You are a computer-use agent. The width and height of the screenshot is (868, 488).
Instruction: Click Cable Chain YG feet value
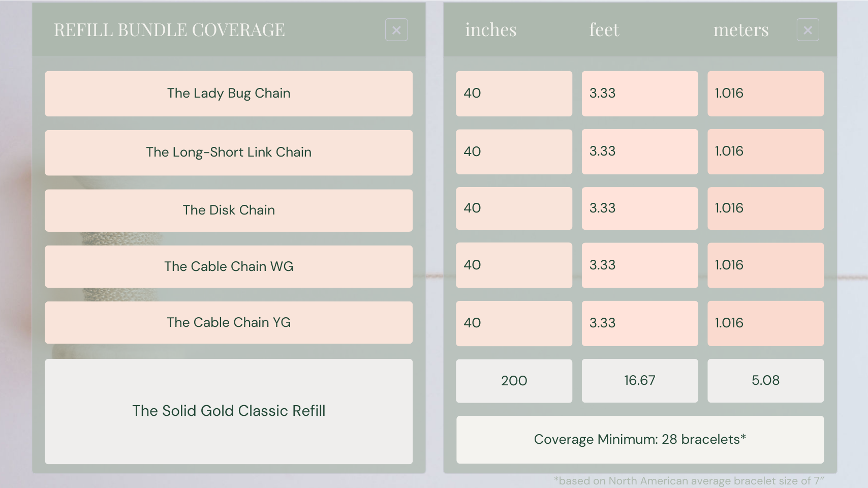(x=639, y=323)
